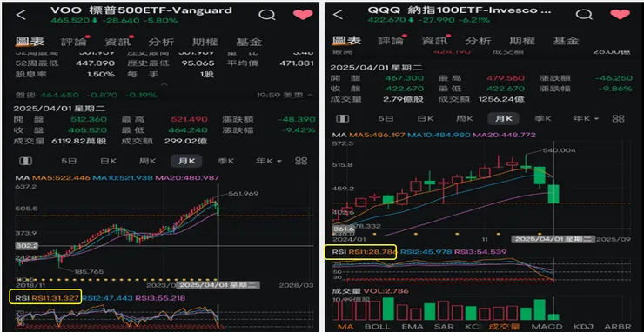Viewport: 644px width, 332px height.
Task: Switch VOO chart to 周K period
Action: tap(147, 161)
